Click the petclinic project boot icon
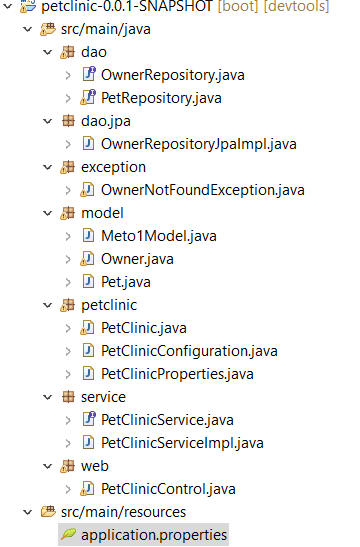 [28, 6]
